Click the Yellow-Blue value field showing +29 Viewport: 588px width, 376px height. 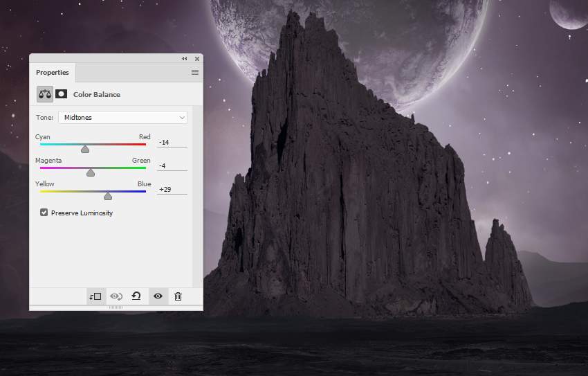[x=172, y=190]
